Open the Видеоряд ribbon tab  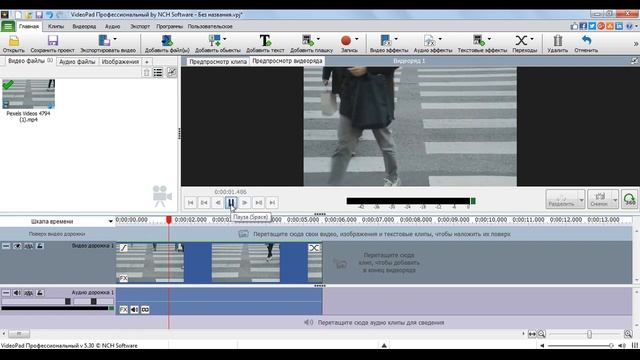click(x=84, y=27)
